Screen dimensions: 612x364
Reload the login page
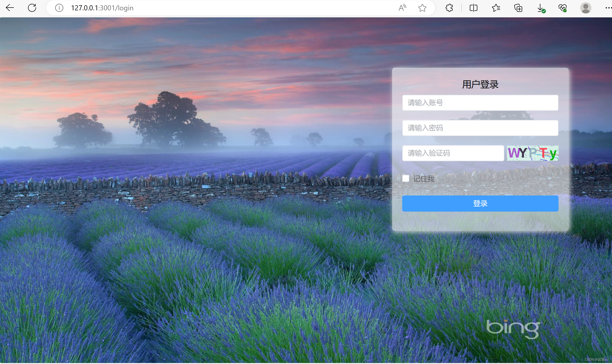click(32, 8)
